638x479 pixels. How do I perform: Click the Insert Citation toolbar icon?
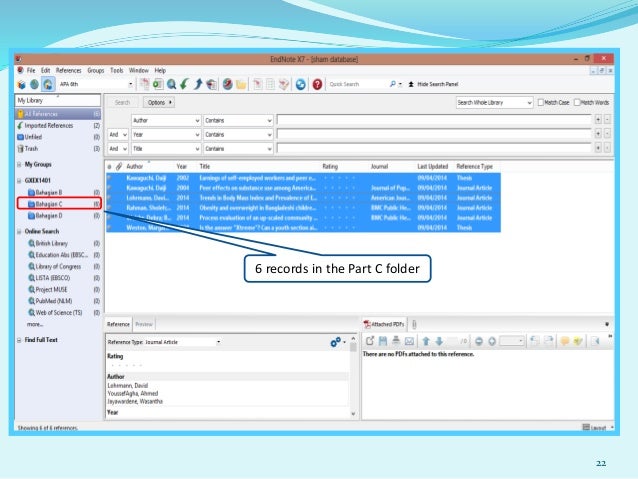[257, 84]
